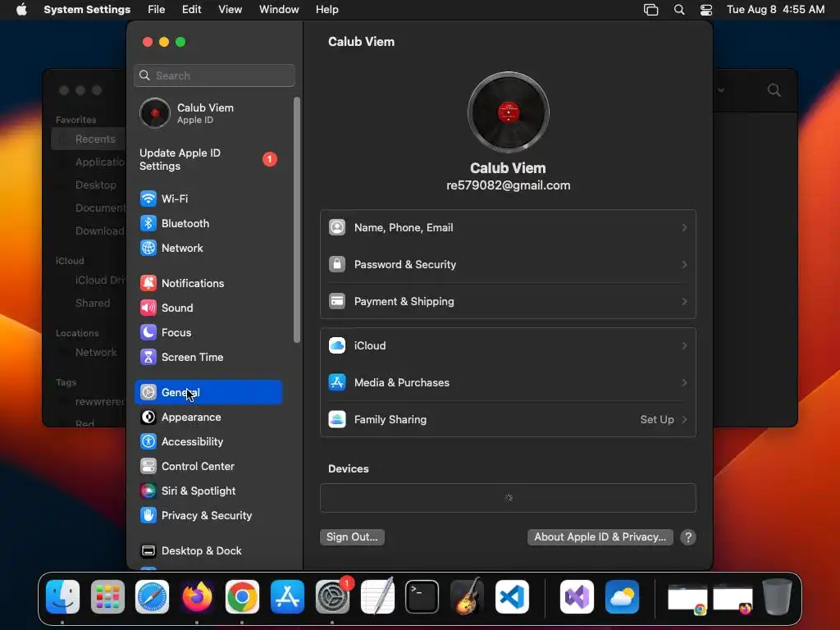The width and height of the screenshot is (840, 630).
Task: Open the System Settings menu
Action: tap(87, 10)
